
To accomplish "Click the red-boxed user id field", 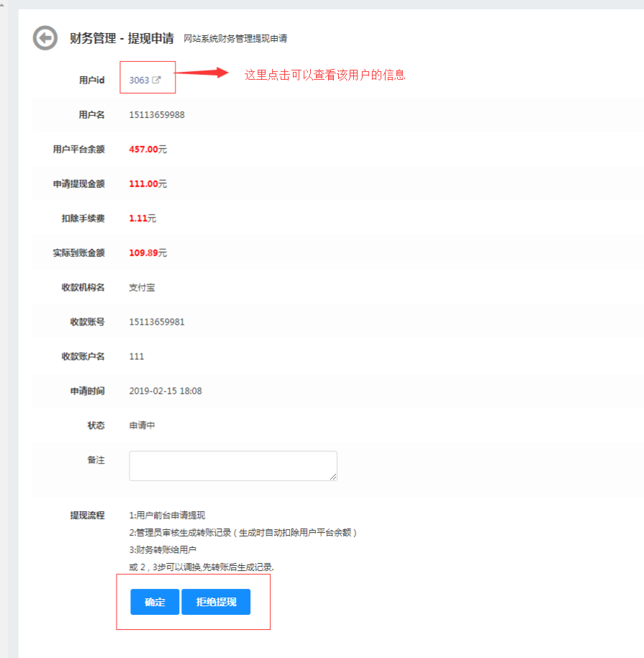I will [147, 77].
